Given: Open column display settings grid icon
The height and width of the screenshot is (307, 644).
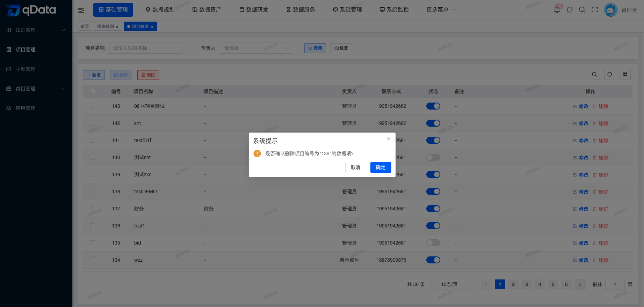Looking at the screenshot, I should 625,74.
